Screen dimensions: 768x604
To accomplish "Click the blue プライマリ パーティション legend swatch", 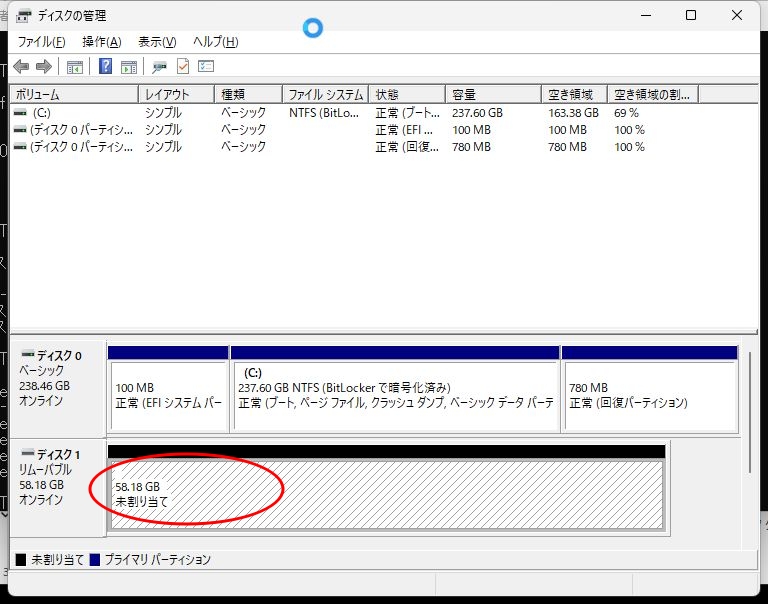I will point(95,560).
